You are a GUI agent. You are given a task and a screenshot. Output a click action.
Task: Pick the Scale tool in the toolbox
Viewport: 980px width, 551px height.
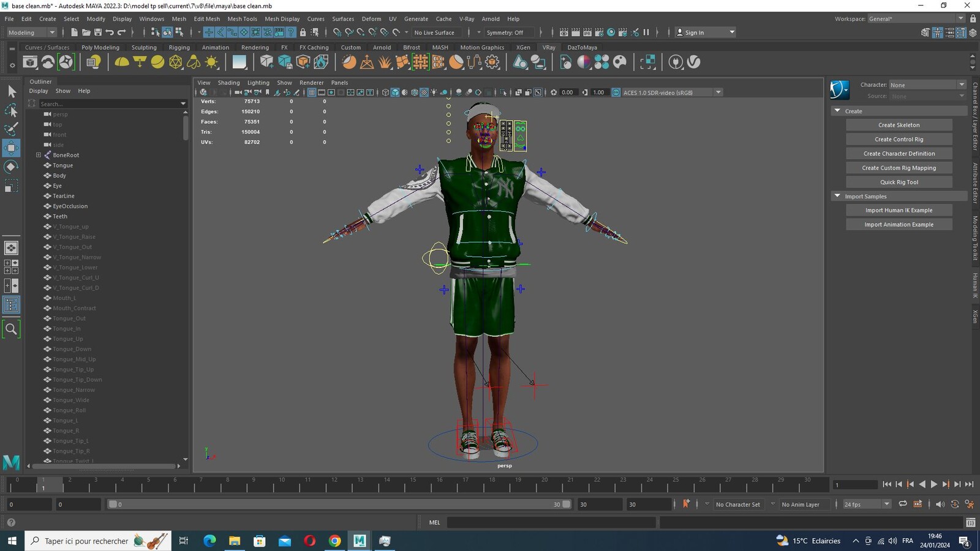pos(11,186)
